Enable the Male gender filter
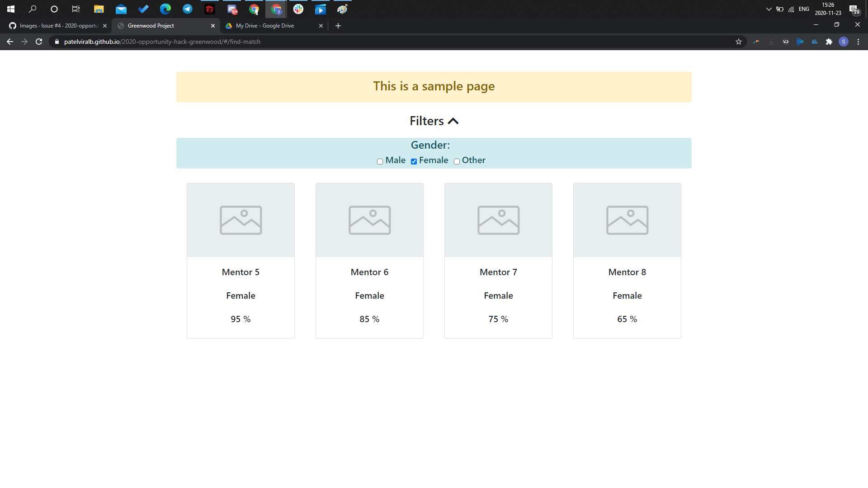868x488 pixels. [x=380, y=161]
